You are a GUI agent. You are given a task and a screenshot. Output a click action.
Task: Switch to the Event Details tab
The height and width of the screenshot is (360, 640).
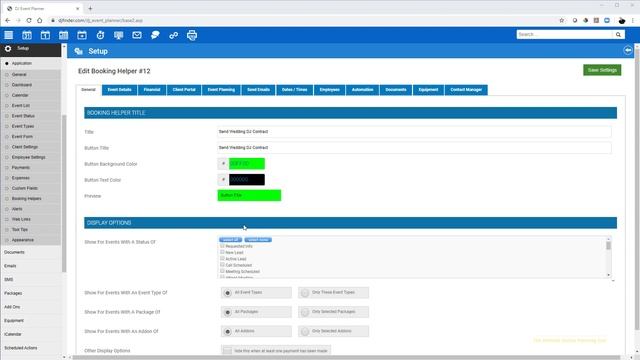(x=120, y=90)
